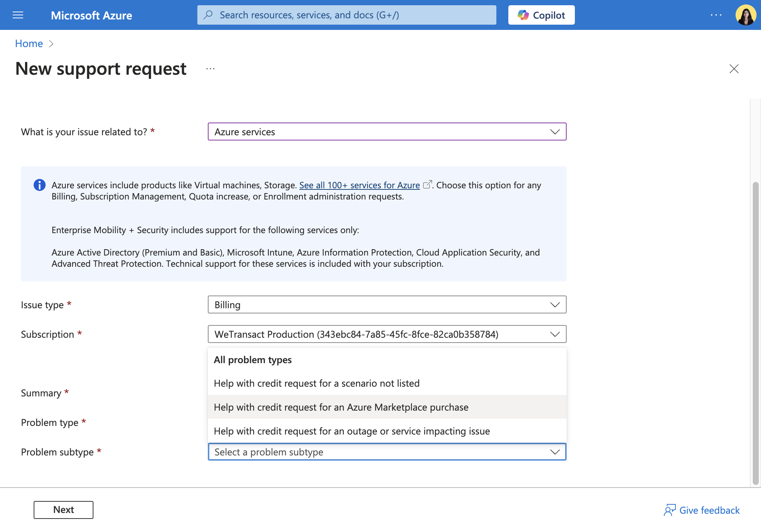
Task: Open the hamburger portal menu
Action: [18, 15]
